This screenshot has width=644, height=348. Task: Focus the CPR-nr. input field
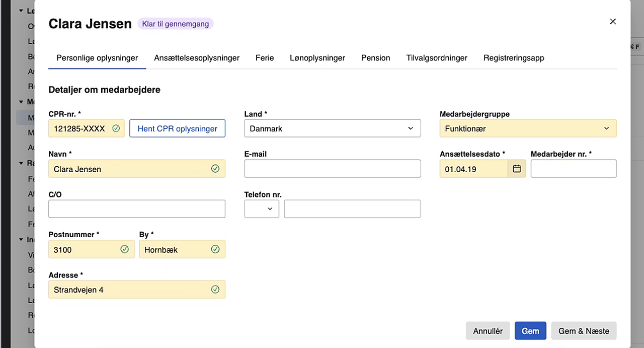87,128
